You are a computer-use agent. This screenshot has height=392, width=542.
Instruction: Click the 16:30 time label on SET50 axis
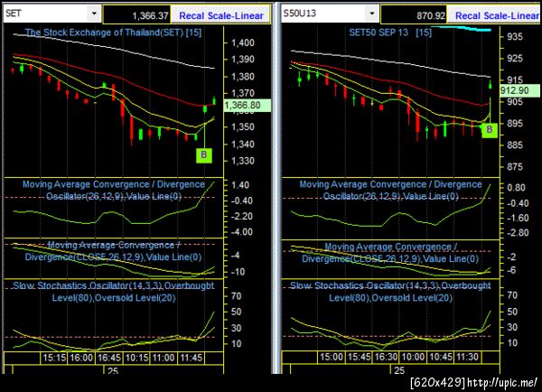[x=386, y=357]
